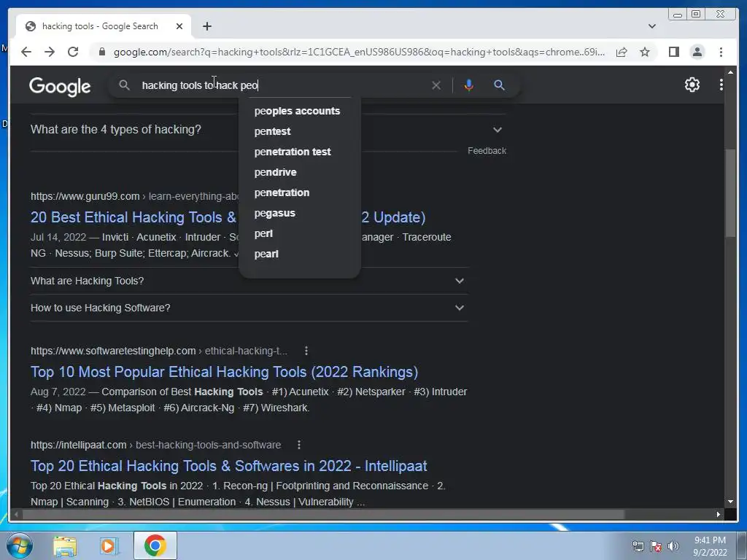Open the Windows Start menu

click(x=20, y=545)
